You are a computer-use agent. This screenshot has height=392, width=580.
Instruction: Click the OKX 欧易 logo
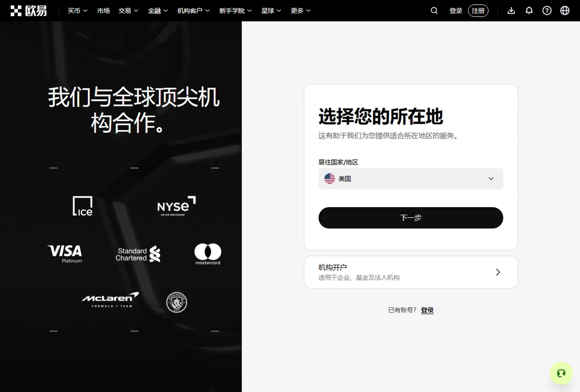29,10
